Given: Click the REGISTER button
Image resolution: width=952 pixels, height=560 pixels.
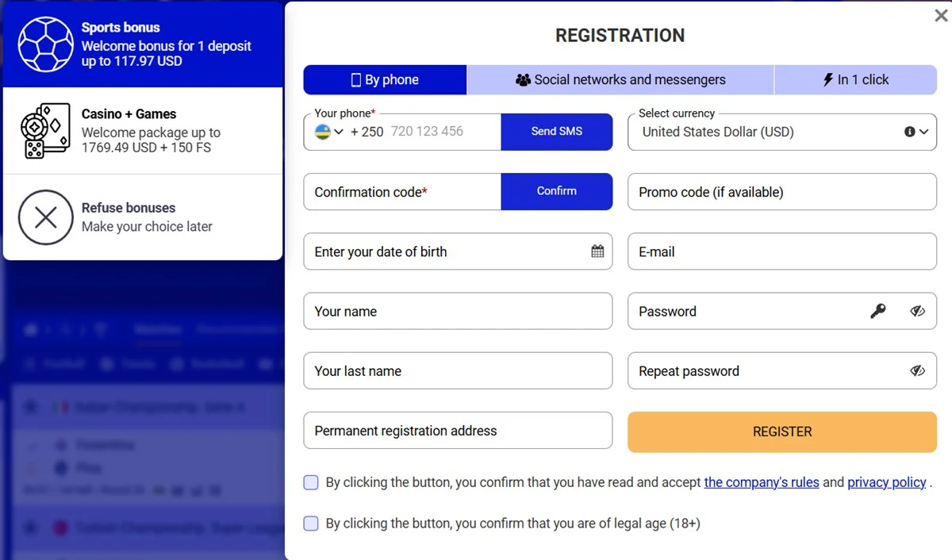Looking at the screenshot, I should (x=781, y=432).
